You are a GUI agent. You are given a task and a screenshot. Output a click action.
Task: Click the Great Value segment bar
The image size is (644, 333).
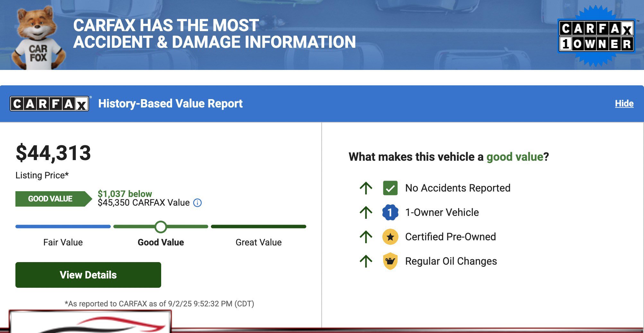(258, 226)
